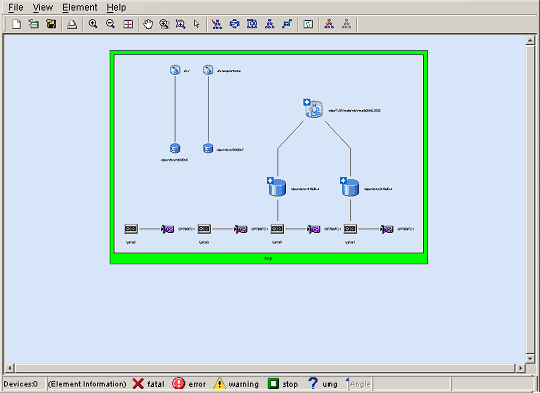Click the Print toolbar icon
Viewport: 540px width, 393px height.
[72, 24]
